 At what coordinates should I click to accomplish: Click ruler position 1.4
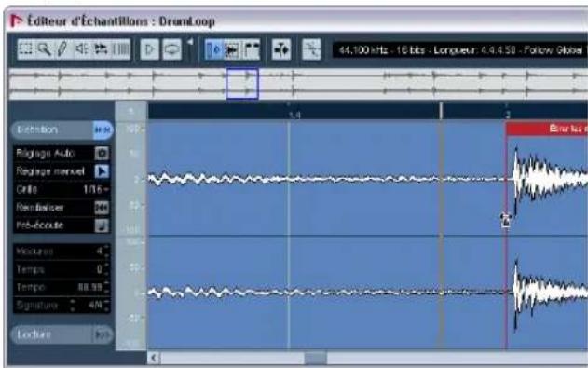click(294, 115)
